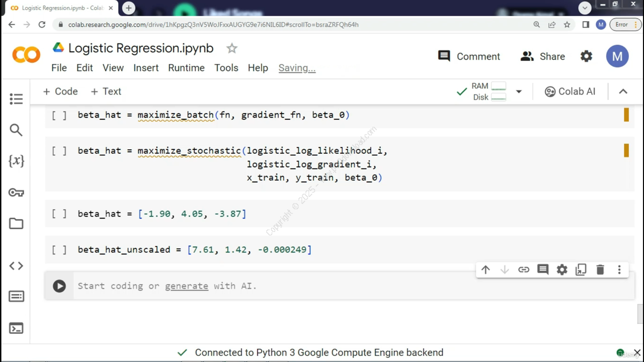Open the Variables {x} panel

click(16, 161)
